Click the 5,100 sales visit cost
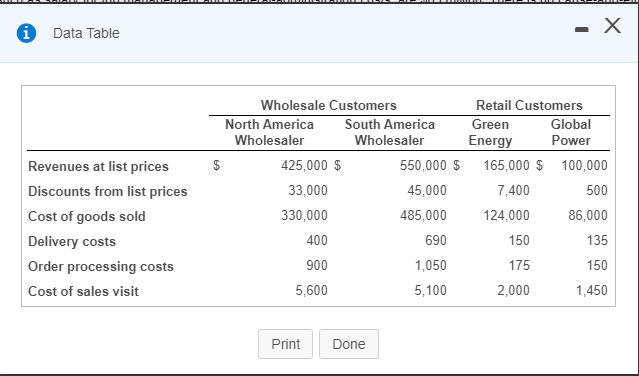The width and height of the screenshot is (639, 376). click(x=430, y=290)
